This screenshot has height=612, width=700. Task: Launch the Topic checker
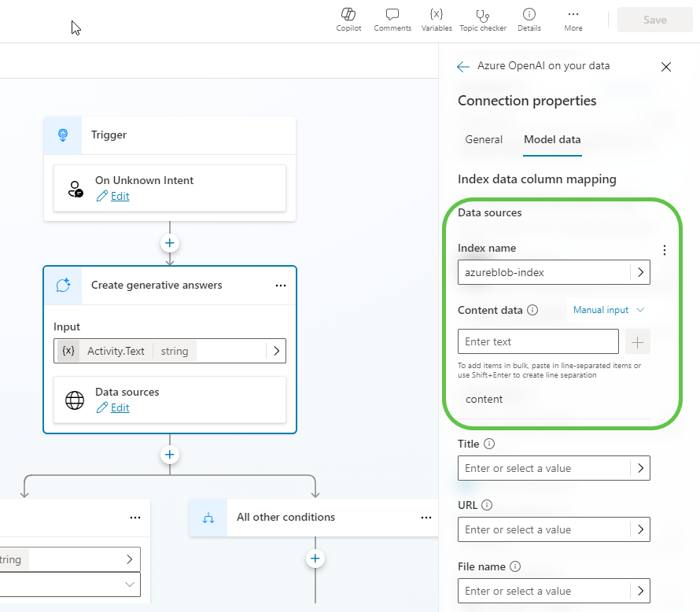click(x=483, y=15)
